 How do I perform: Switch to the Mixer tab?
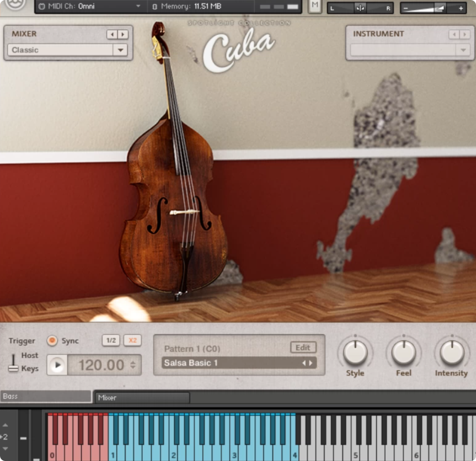(142, 398)
